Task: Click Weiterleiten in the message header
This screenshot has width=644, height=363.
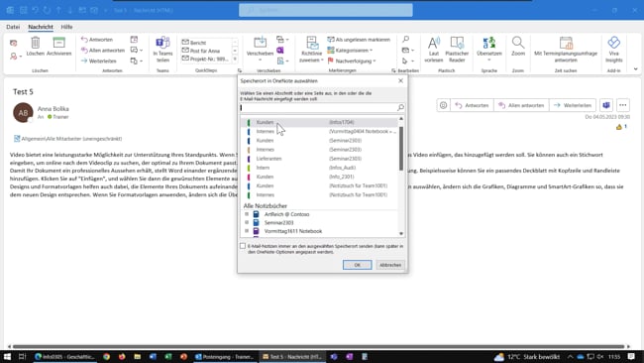Action: tap(572, 105)
